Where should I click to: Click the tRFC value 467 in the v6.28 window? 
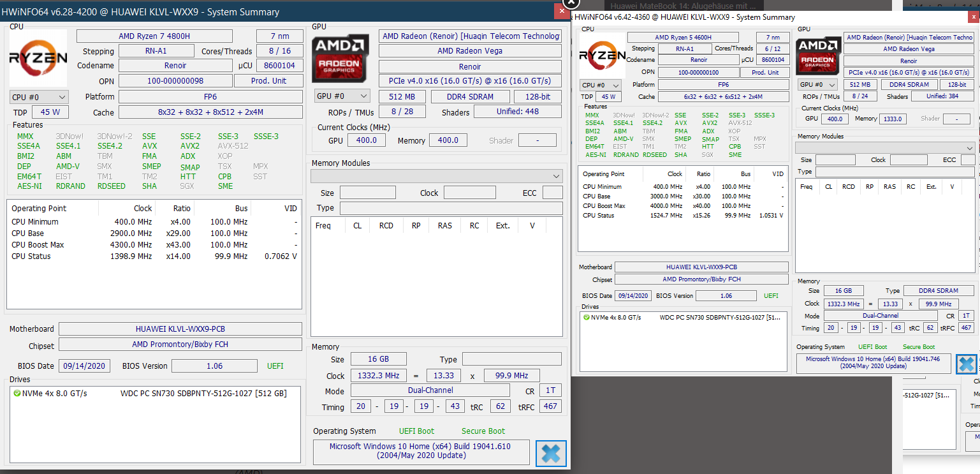point(550,407)
